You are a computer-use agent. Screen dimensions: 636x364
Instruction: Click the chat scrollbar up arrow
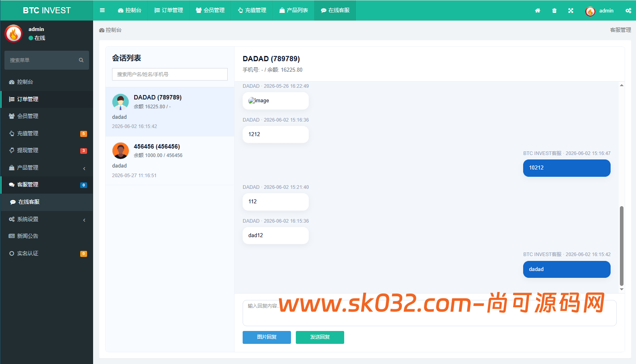pos(621,85)
